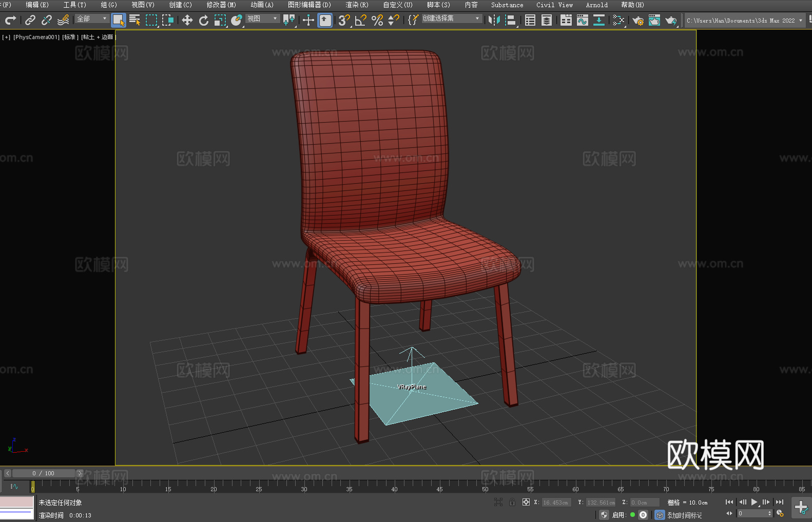
Task: Click the Redo arrow icon
Action: click(x=10, y=20)
